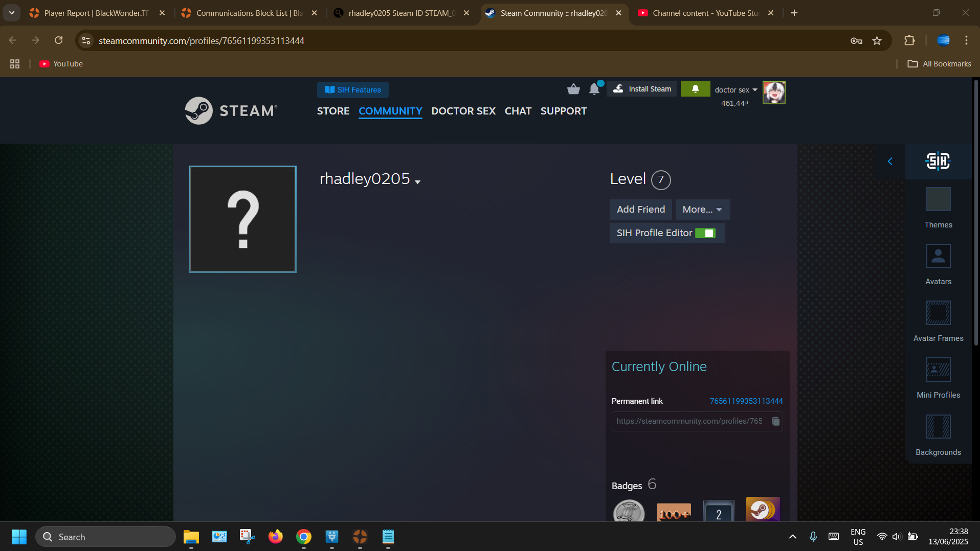The image size is (980, 551).
Task: Open SIH Avatar Frames
Action: point(938,321)
